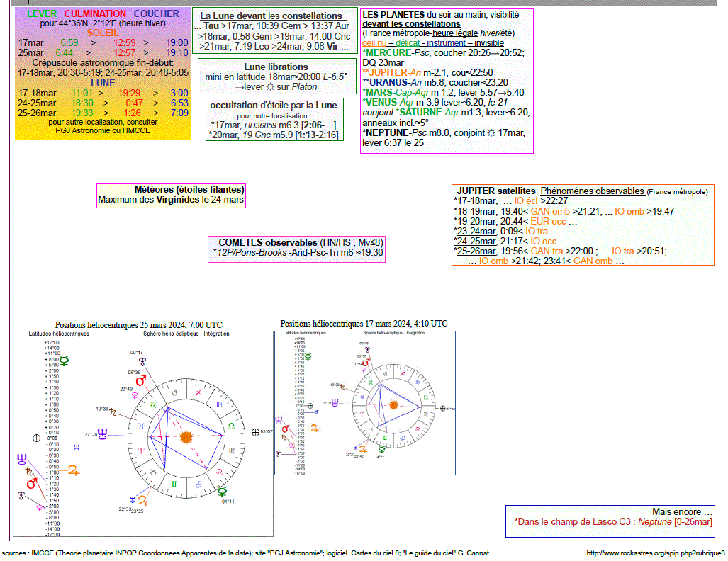Click '17-18mar' in the JUPITER satellites box
728x561 pixels.
point(477,201)
